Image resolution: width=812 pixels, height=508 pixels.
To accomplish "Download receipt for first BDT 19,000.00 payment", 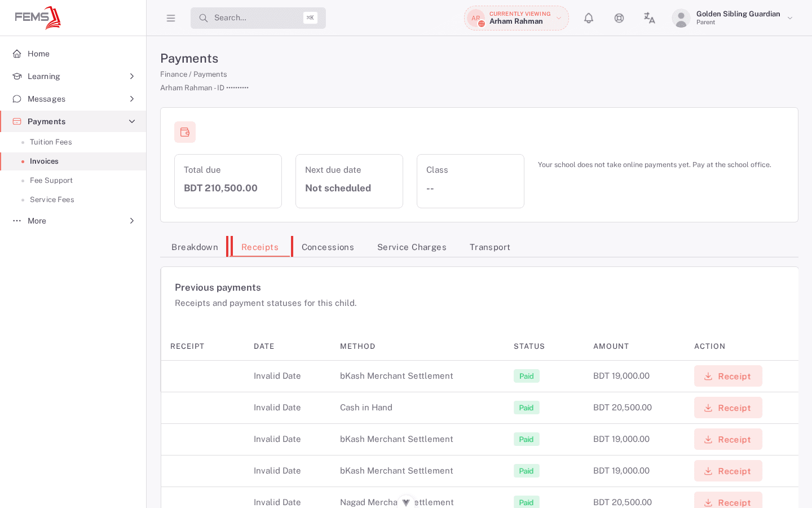I will 728,376.
